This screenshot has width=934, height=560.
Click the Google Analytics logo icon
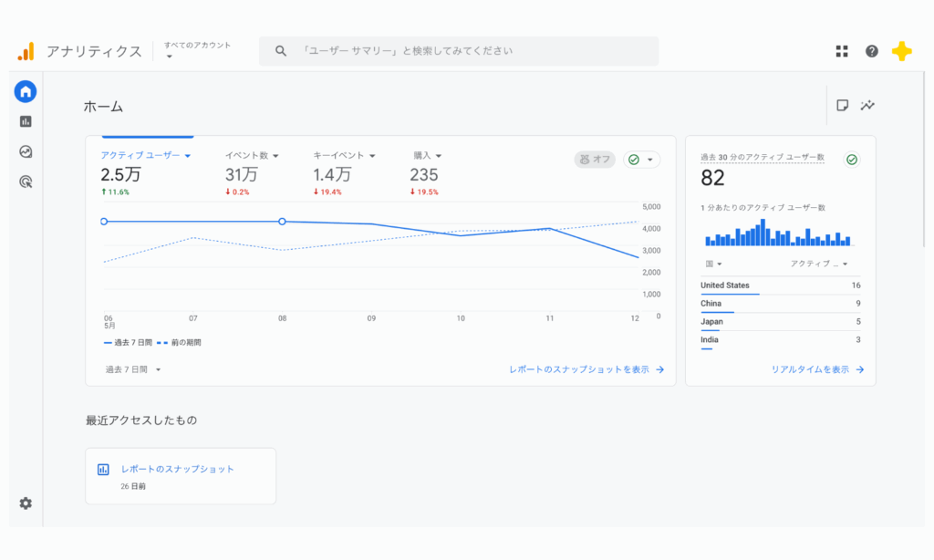pyautogui.click(x=26, y=51)
